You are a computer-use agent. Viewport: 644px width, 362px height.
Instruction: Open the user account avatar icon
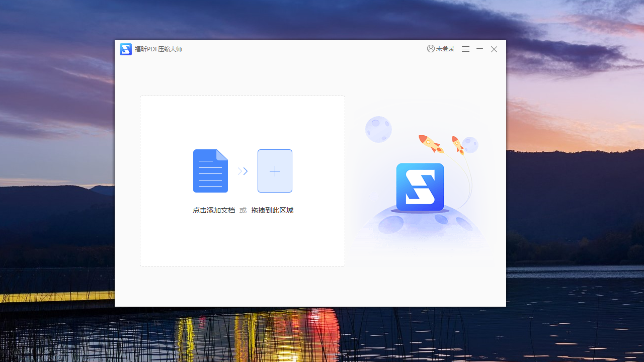tap(431, 48)
